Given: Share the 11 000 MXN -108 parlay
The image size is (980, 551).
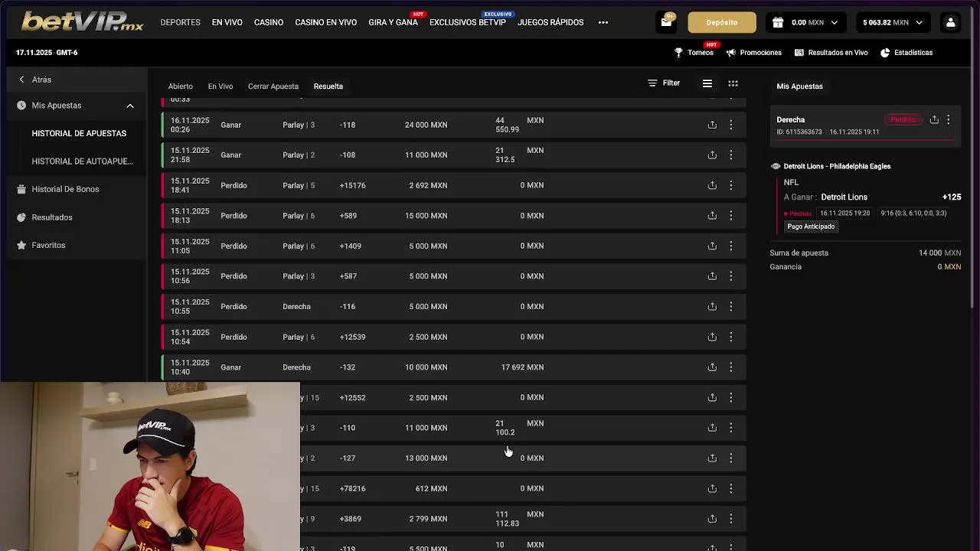Looking at the screenshot, I should (x=712, y=155).
